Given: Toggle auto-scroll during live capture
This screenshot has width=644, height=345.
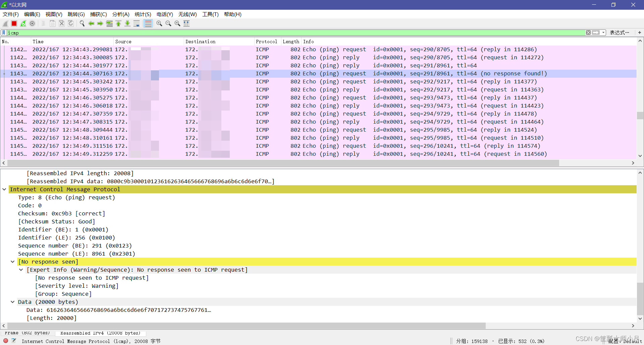Looking at the screenshot, I should [x=137, y=23].
